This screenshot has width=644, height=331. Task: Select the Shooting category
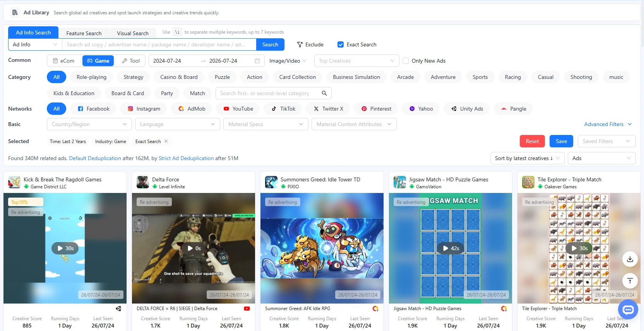click(x=581, y=77)
